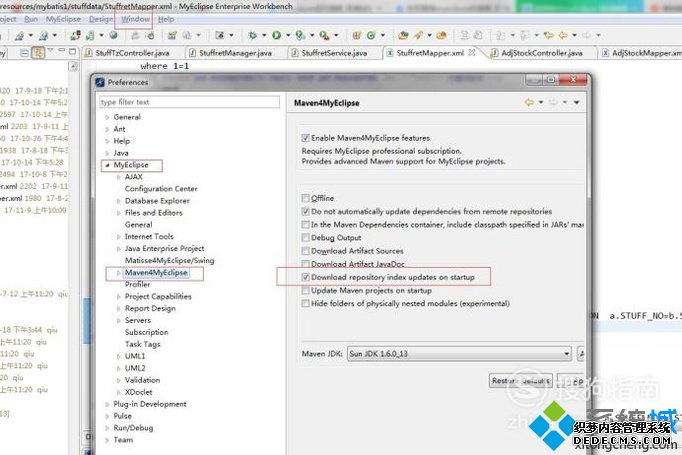Viewport: 682px width, 455px height.
Task: Select Run/Debug preference item
Action: [133, 428]
